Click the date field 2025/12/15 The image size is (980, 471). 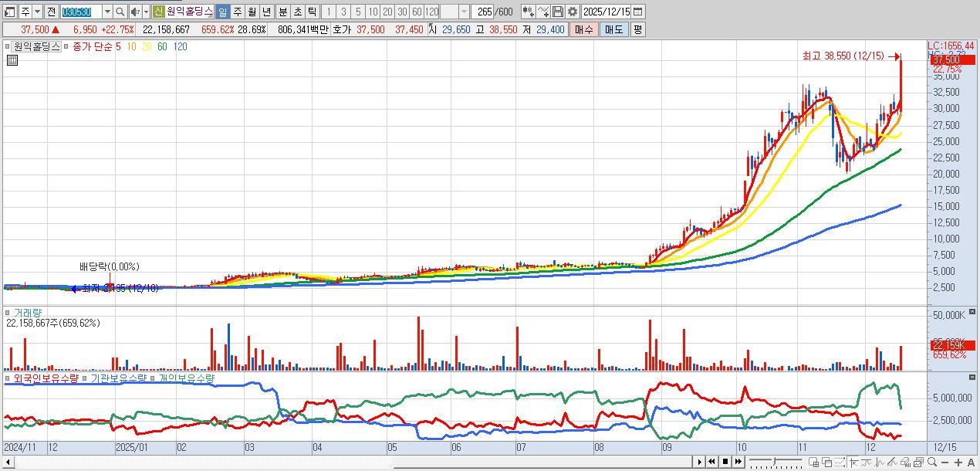tap(607, 12)
